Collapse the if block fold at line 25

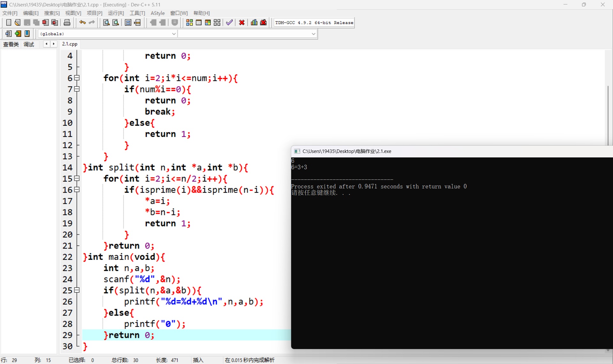point(77,290)
